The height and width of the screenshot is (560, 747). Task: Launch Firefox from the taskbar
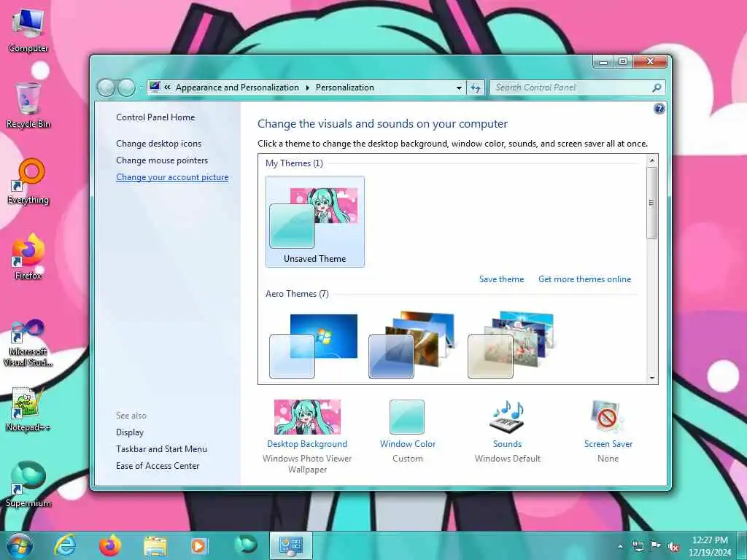[110, 545]
